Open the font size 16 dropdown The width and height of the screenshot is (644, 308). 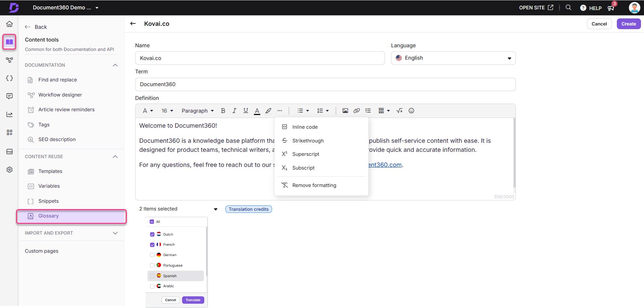click(167, 111)
